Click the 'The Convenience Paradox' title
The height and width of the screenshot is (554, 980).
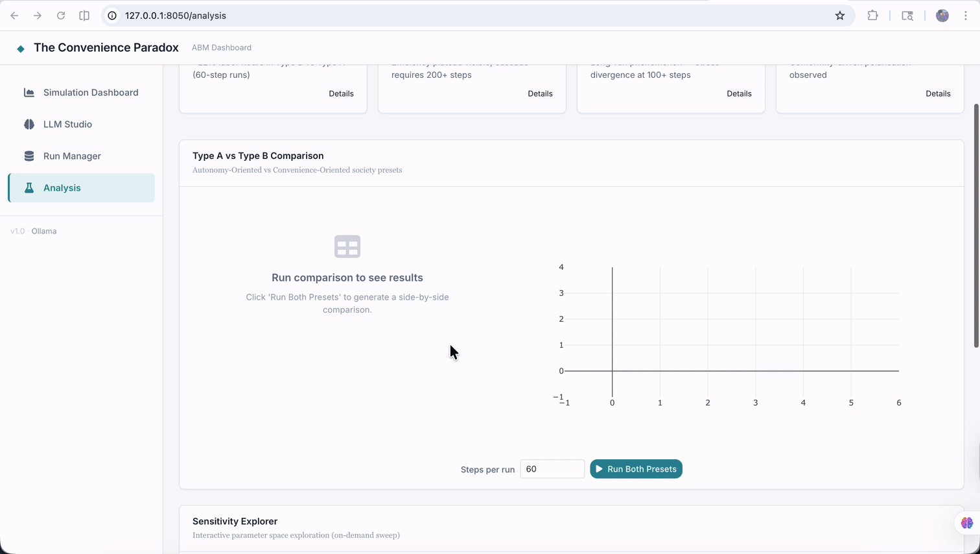pos(106,47)
